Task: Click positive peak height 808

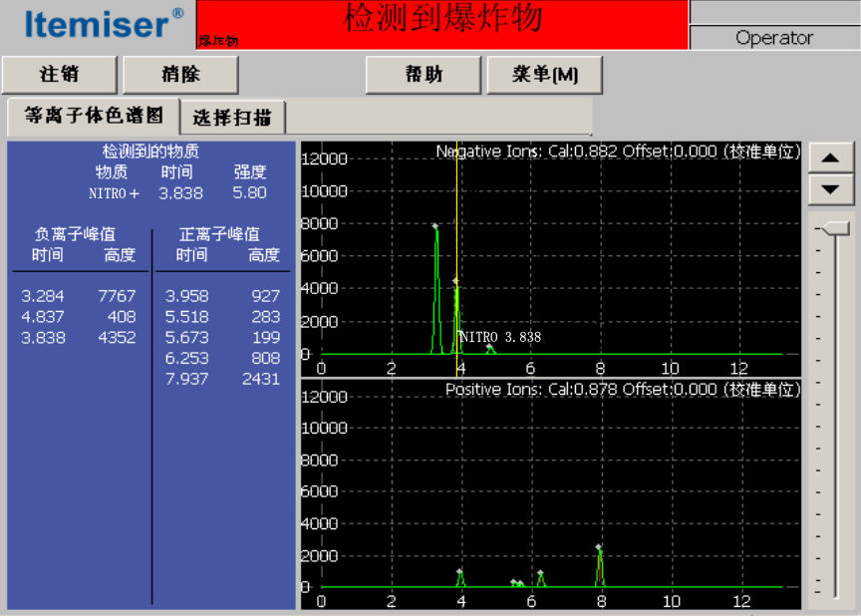Action: coord(266,359)
